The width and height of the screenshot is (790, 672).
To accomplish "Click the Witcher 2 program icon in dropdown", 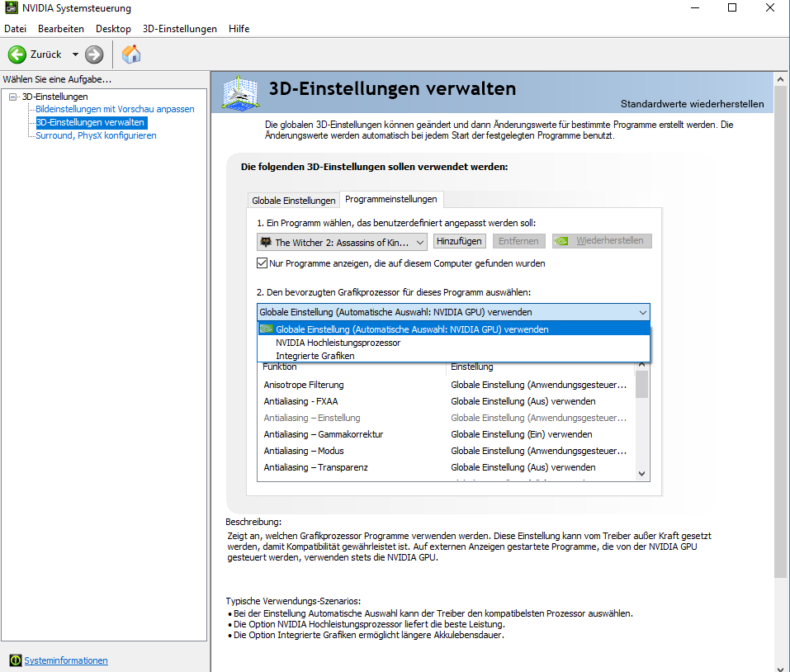I will [266, 242].
